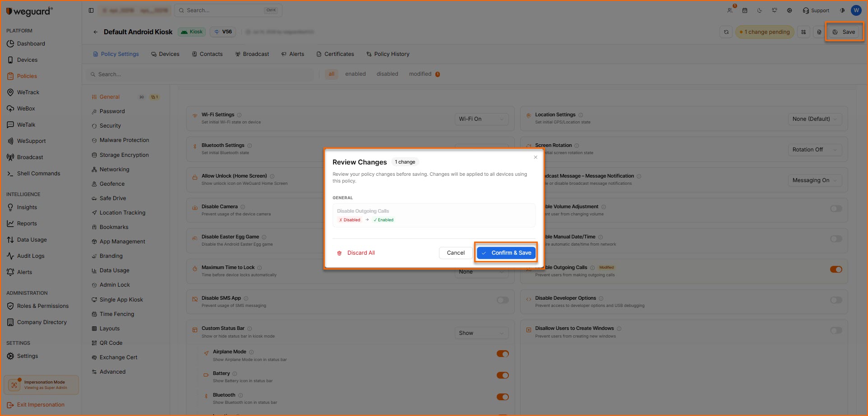Toggle Disable Volume Adjustment switch
Screen dimensions: 868x416
pyautogui.click(x=836, y=209)
